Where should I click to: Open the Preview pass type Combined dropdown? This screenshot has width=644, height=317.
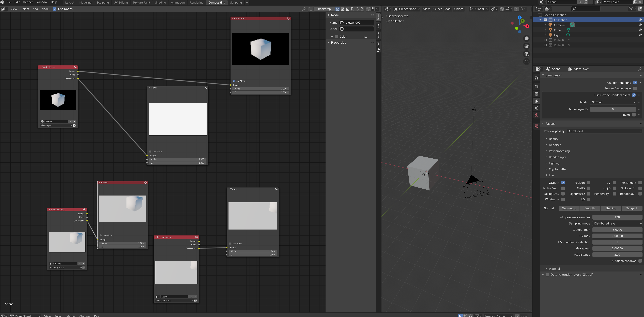click(605, 131)
